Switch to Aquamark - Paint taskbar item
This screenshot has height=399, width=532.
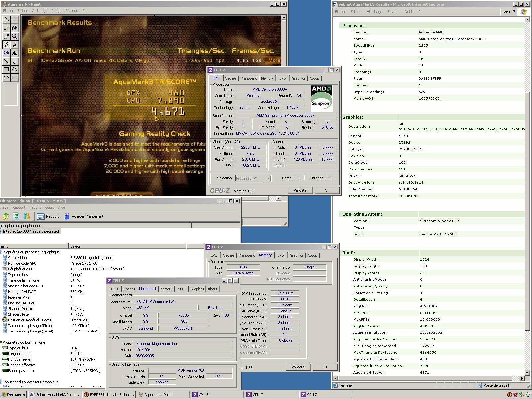point(163,395)
